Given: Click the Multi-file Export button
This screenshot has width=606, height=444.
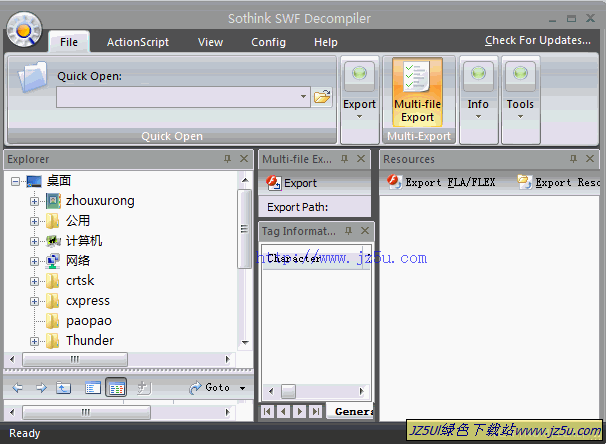Looking at the screenshot, I should click(x=417, y=92).
